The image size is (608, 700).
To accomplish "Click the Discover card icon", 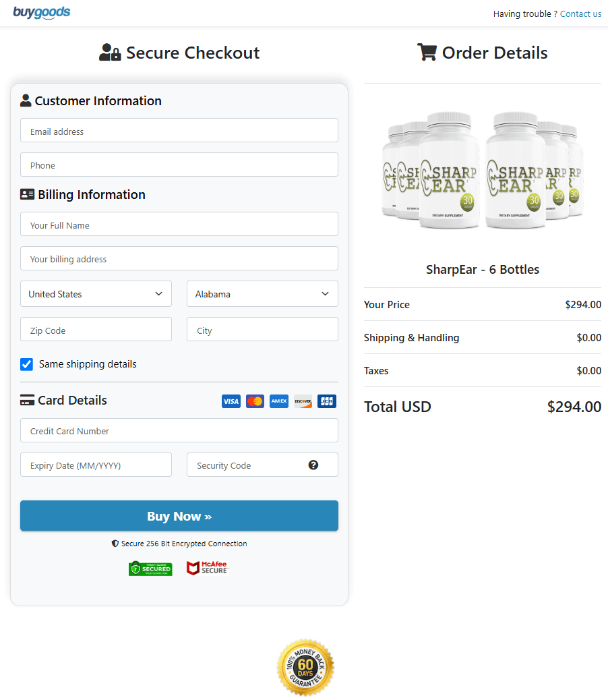I will 303,401.
